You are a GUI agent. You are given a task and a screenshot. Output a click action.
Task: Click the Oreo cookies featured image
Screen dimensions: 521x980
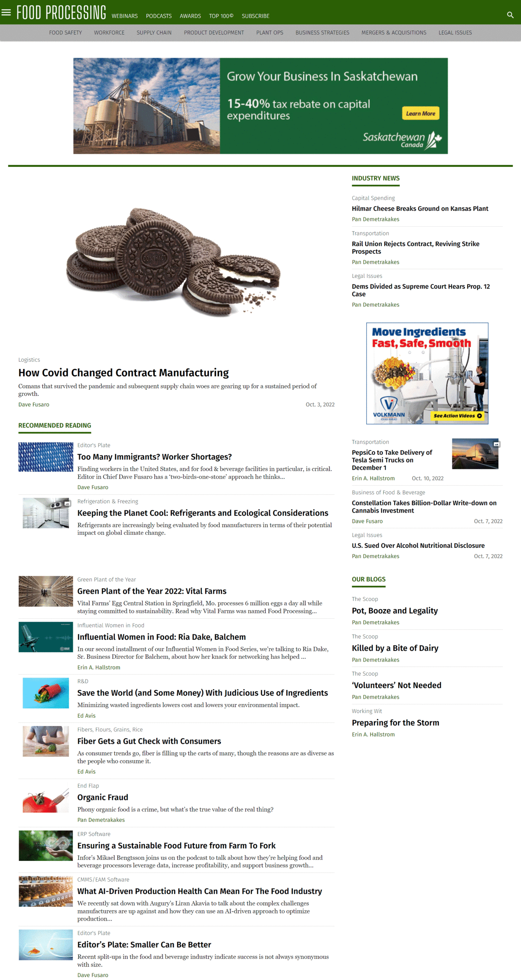click(173, 261)
